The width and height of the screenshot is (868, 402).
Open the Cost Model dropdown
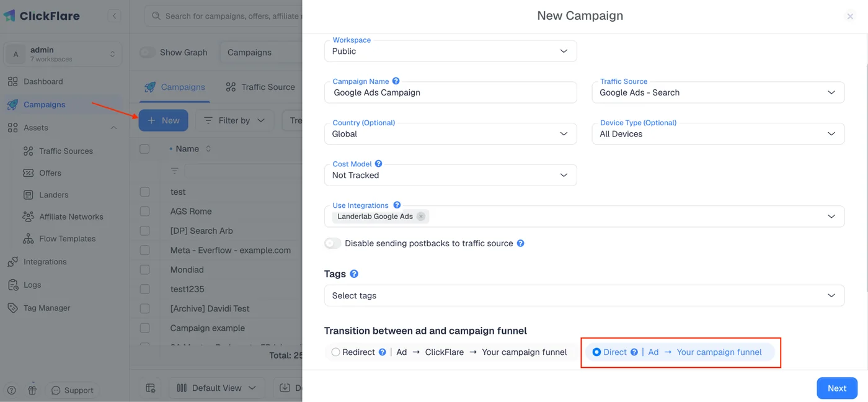[451, 175]
